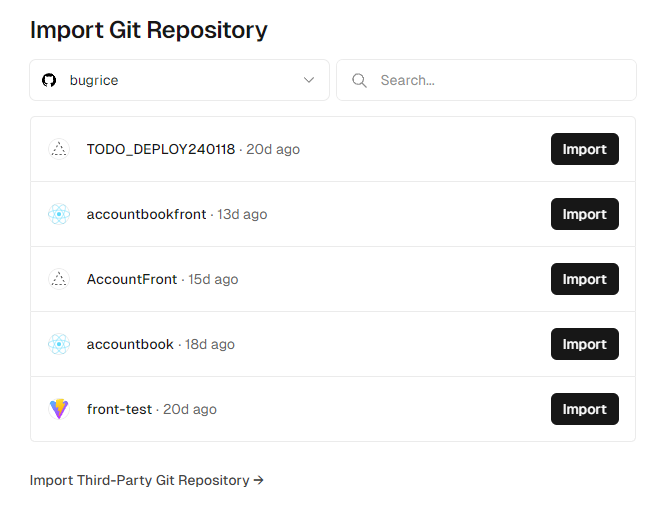Expand the account selector using chevron arrow
Image resolution: width=654 pixels, height=510 pixels.
point(309,80)
